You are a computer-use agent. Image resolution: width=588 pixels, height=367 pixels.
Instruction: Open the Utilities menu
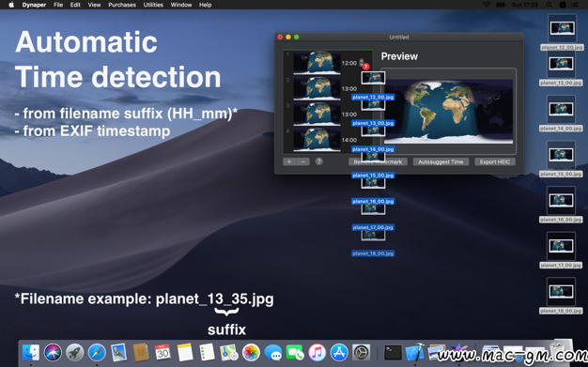tap(153, 5)
